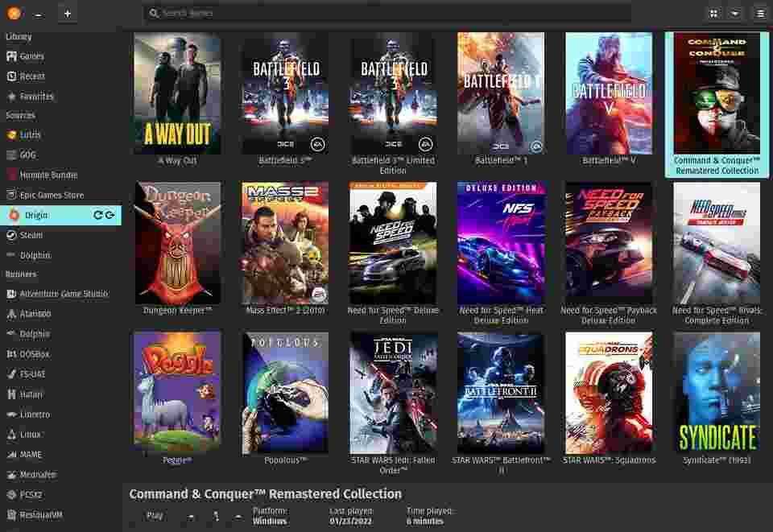Select the Peggle game cover
Viewport: 773px width, 532px height.
point(177,393)
